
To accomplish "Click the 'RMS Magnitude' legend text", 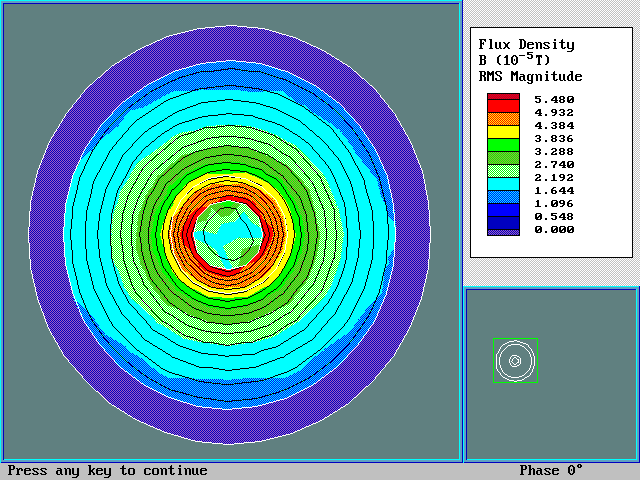I will 530,76.
